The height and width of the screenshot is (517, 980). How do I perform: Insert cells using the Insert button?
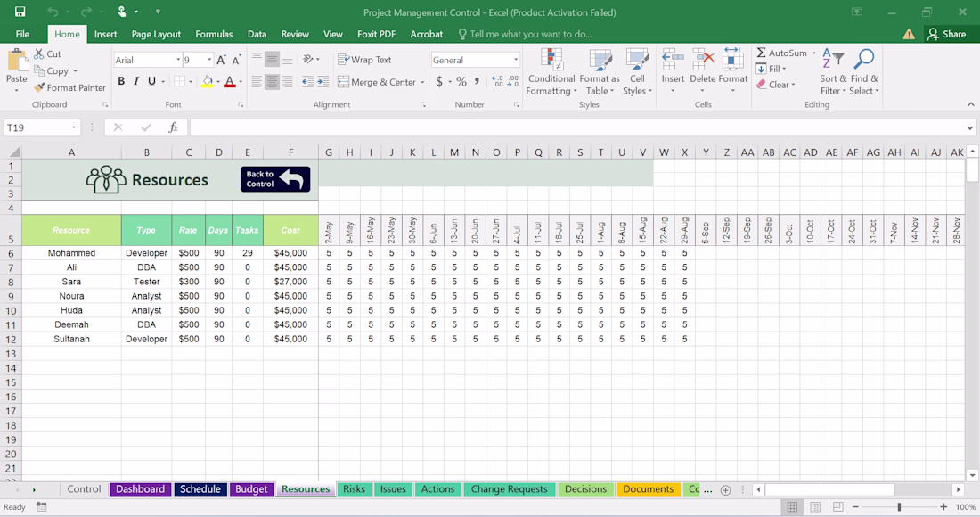pos(673,71)
